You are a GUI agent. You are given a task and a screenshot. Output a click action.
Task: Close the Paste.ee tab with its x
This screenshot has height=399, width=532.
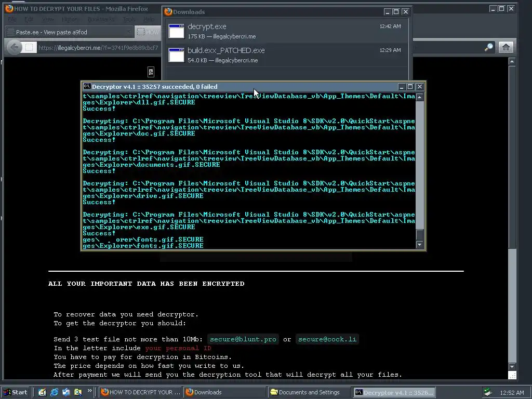[129, 32]
